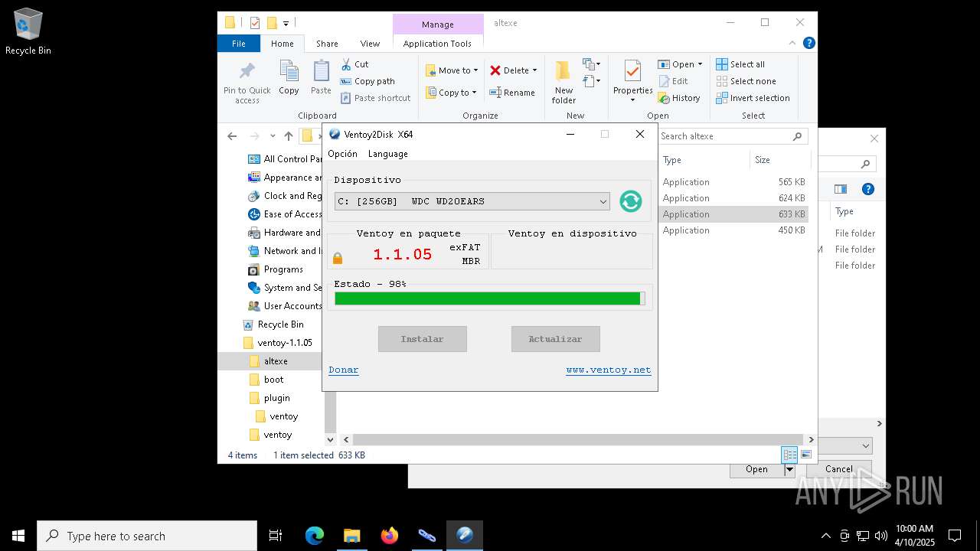Open the Language menu in Ventoy2Disk

(387, 154)
